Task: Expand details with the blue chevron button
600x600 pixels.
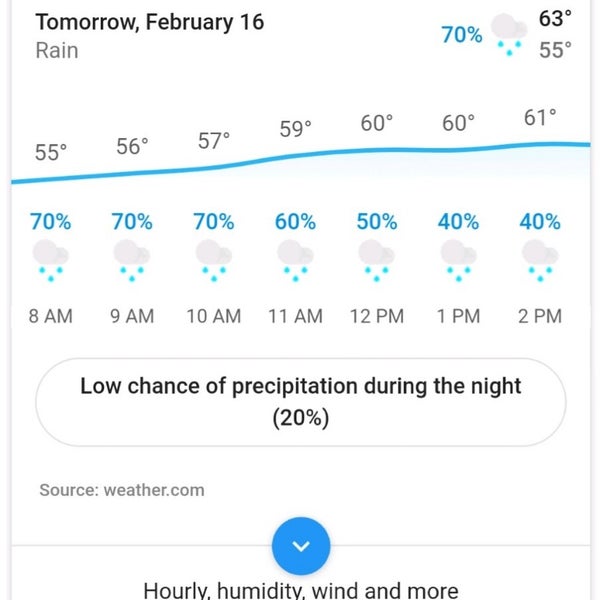Action: 301,546
